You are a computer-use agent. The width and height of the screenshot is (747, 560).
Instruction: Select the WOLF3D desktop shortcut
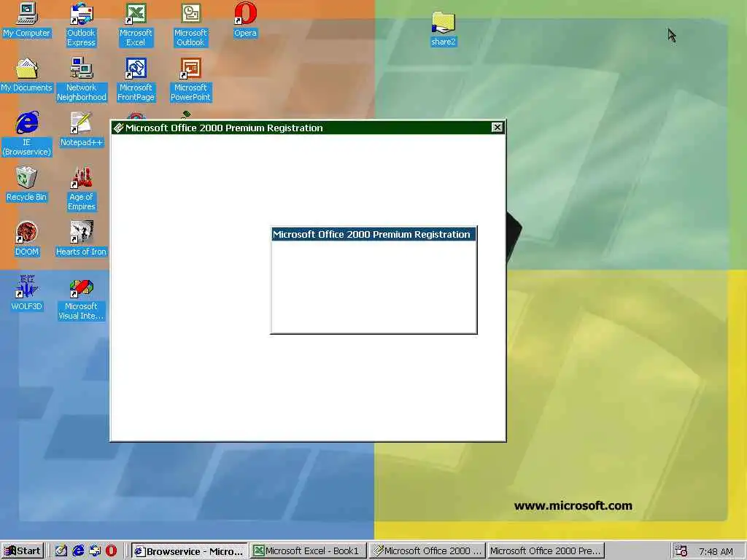(27, 293)
